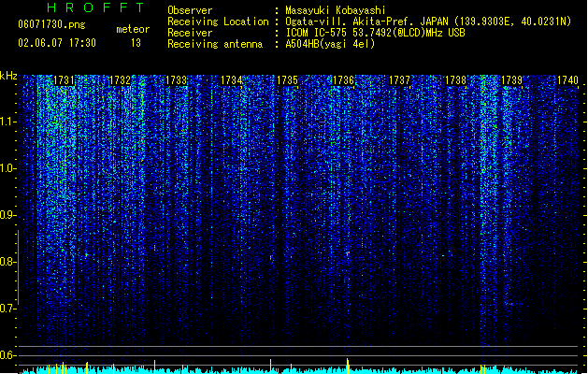
Task: Click the Receiver label
Action: [x=190, y=33]
